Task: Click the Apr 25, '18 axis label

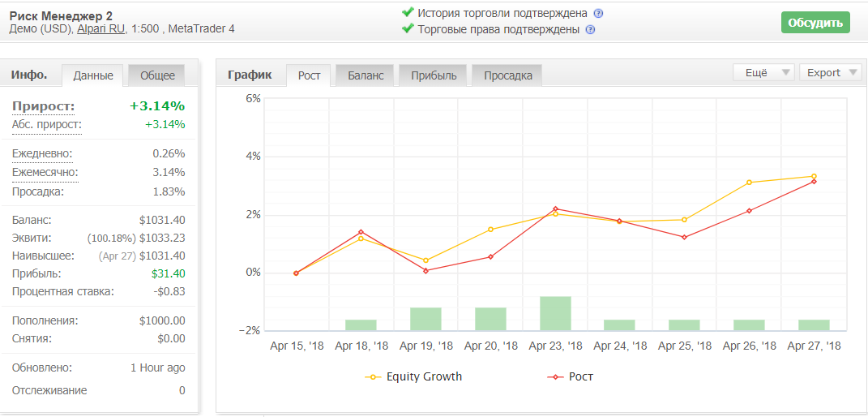Action: (x=685, y=346)
